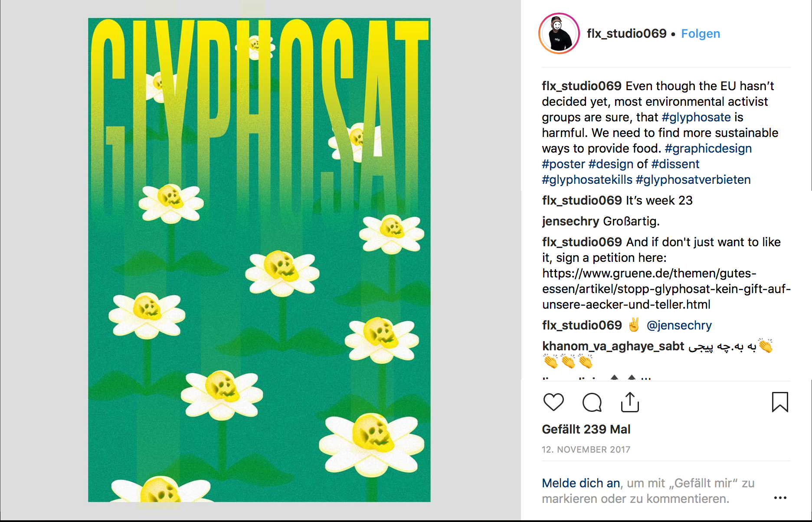Open comments with the speech bubble icon

tap(592, 402)
